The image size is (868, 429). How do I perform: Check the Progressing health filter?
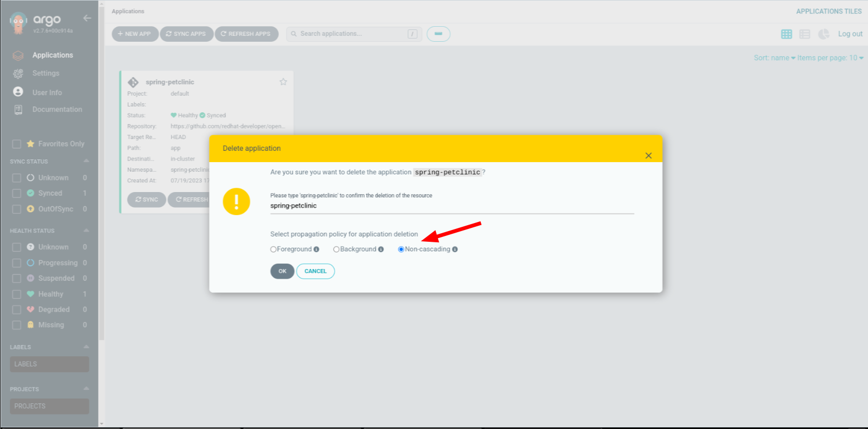click(x=17, y=263)
